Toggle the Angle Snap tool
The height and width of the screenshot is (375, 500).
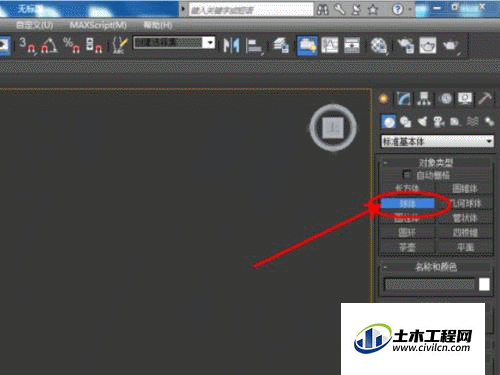(x=49, y=45)
